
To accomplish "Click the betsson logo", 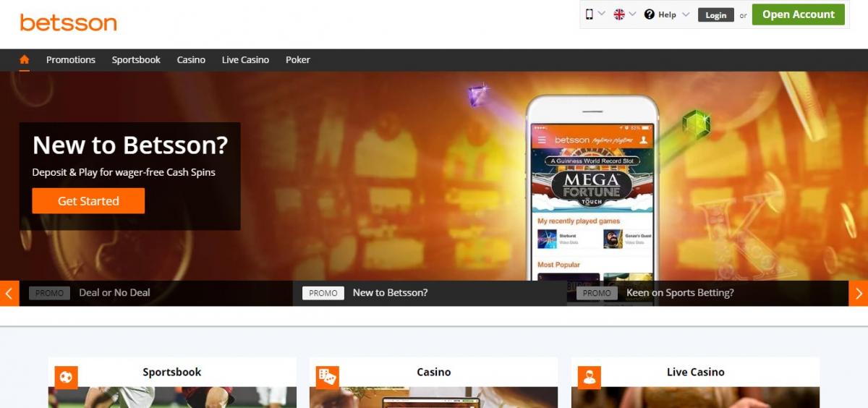I will (x=68, y=22).
